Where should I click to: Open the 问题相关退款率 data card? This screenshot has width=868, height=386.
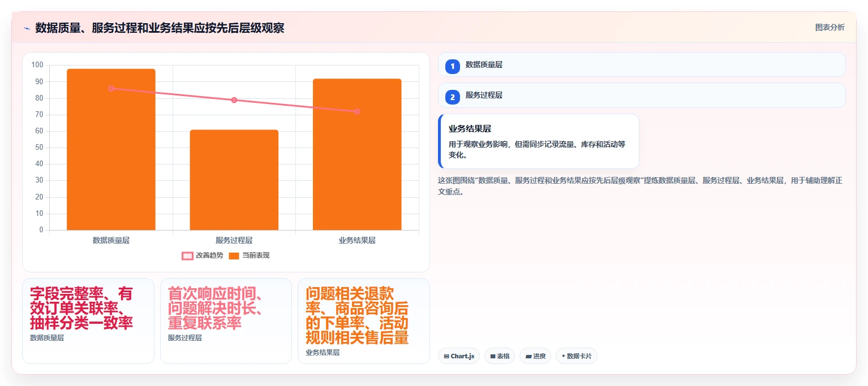point(364,321)
